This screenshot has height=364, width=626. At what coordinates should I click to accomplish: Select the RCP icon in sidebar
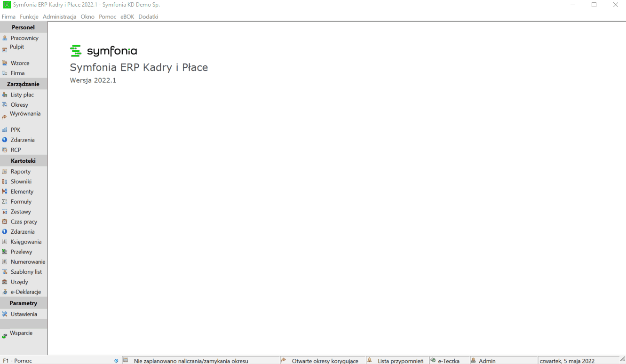point(5,150)
